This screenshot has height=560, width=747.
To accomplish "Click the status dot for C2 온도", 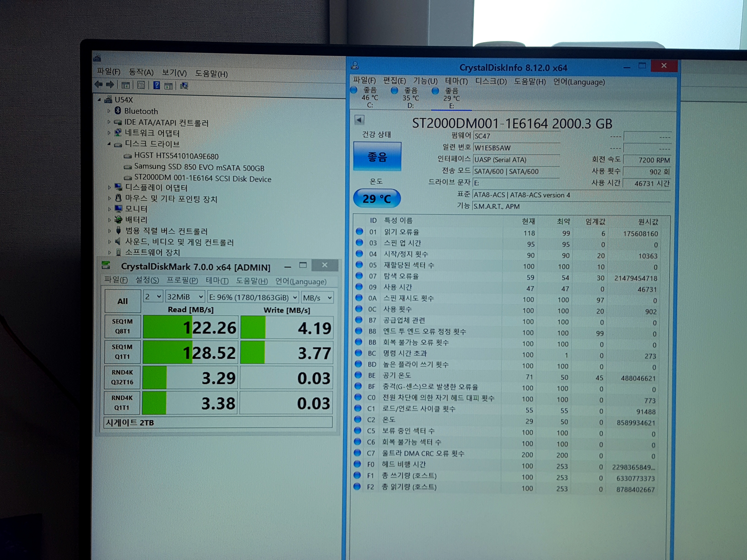I will click(x=358, y=419).
